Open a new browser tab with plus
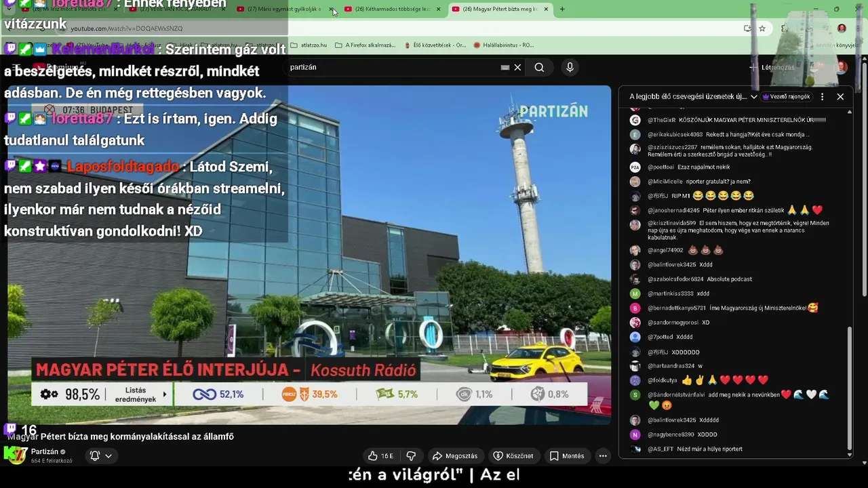The image size is (868, 488). (562, 9)
